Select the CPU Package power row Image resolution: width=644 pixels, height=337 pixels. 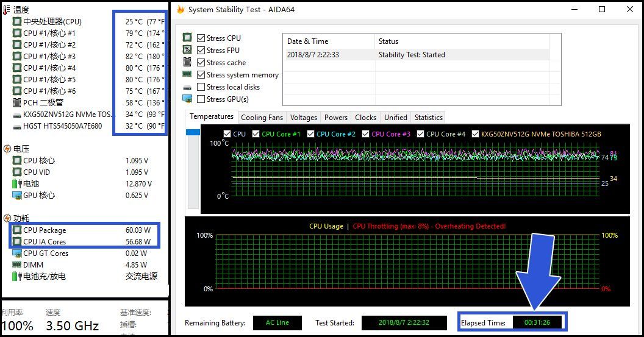point(45,230)
